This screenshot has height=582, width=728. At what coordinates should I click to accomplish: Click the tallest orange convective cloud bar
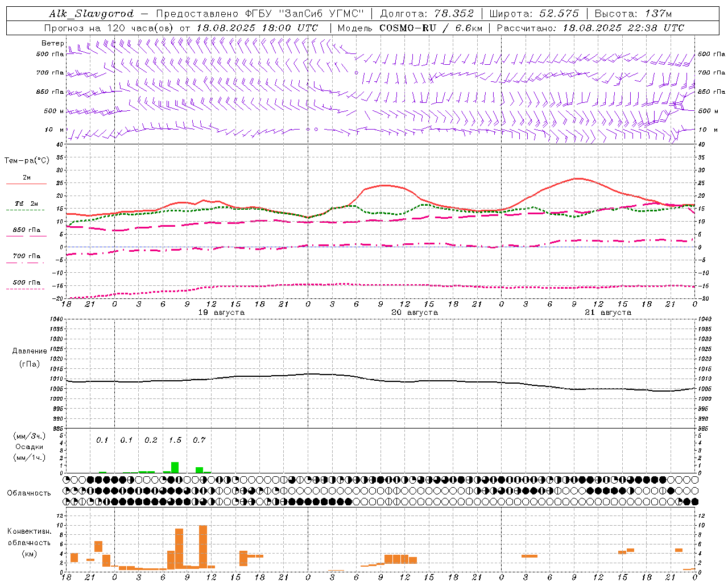(x=203, y=547)
